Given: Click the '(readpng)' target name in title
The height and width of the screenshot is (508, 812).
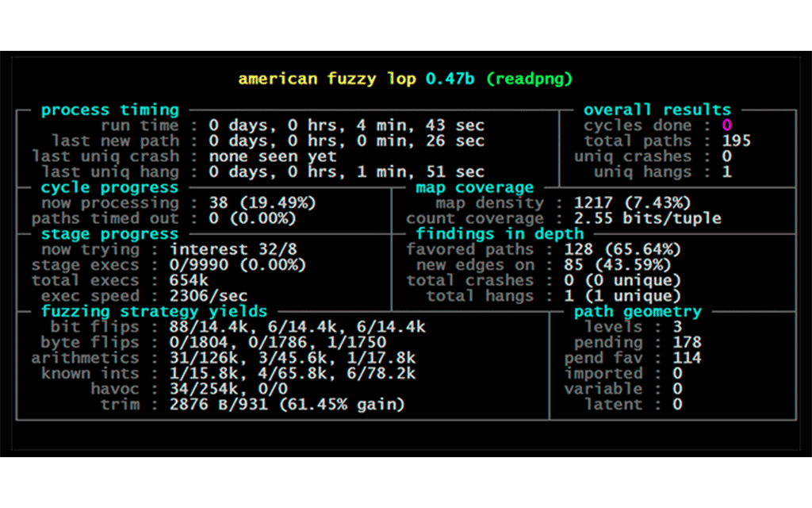Looking at the screenshot, I should pos(529,79).
